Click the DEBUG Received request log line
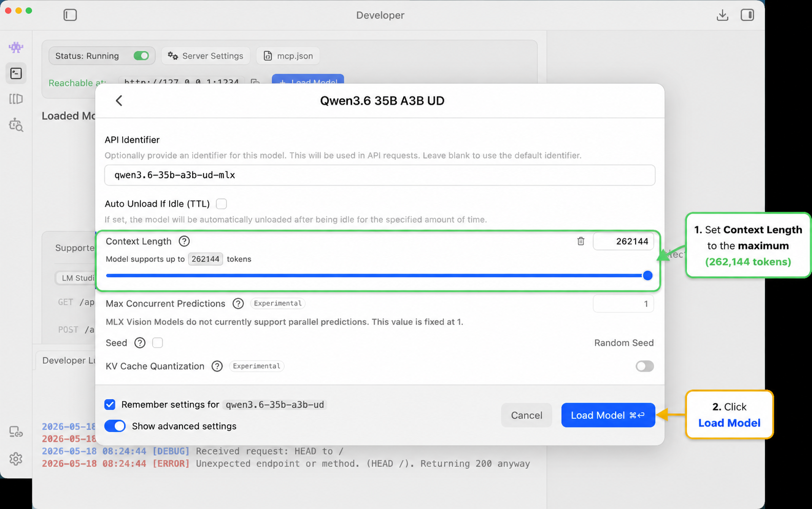This screenshot has height=509, width=812. [192, 451]
